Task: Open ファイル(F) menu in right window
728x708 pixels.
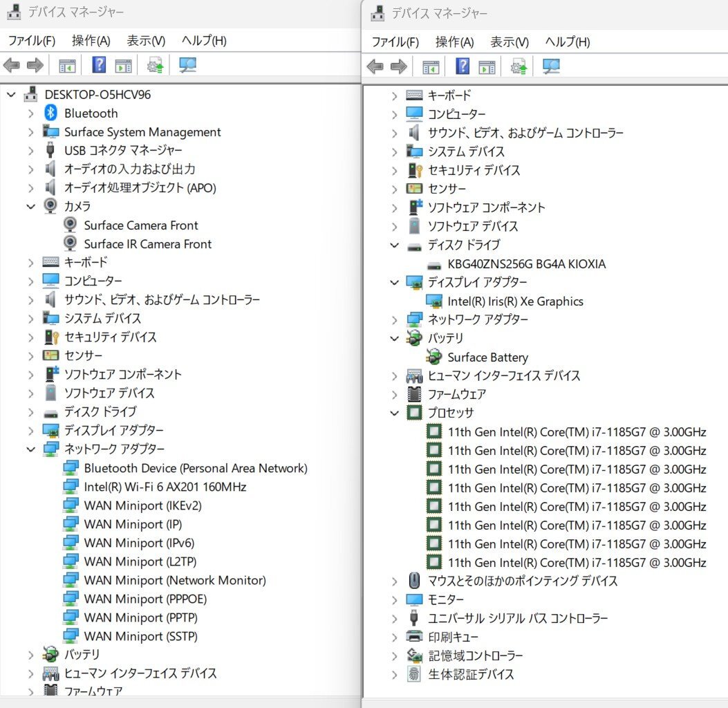Action: (x=395, y=41)
